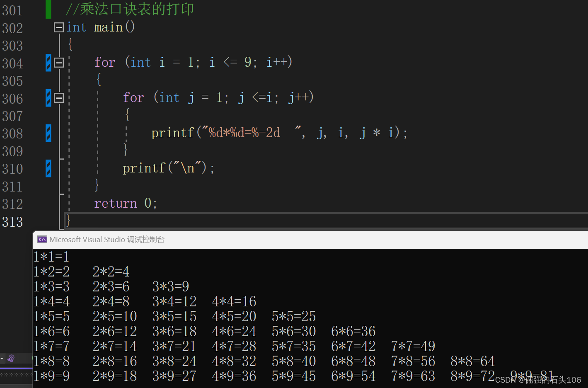Screen dimensions: 588x388
Task: Select line number 311 in the gutter
Action: [12, 186]
